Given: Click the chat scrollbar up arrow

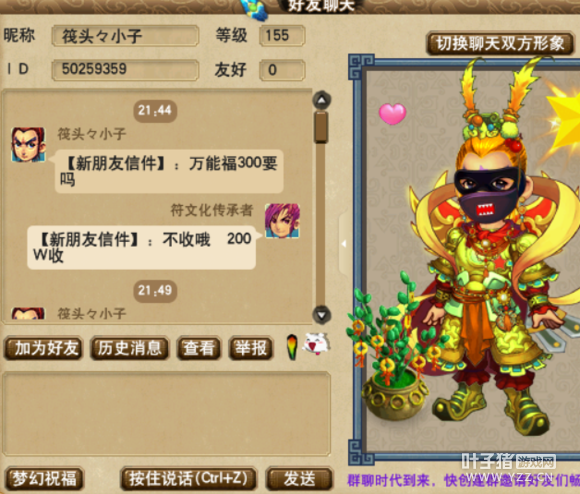Looking at the screenshot, I should [321, 100].
